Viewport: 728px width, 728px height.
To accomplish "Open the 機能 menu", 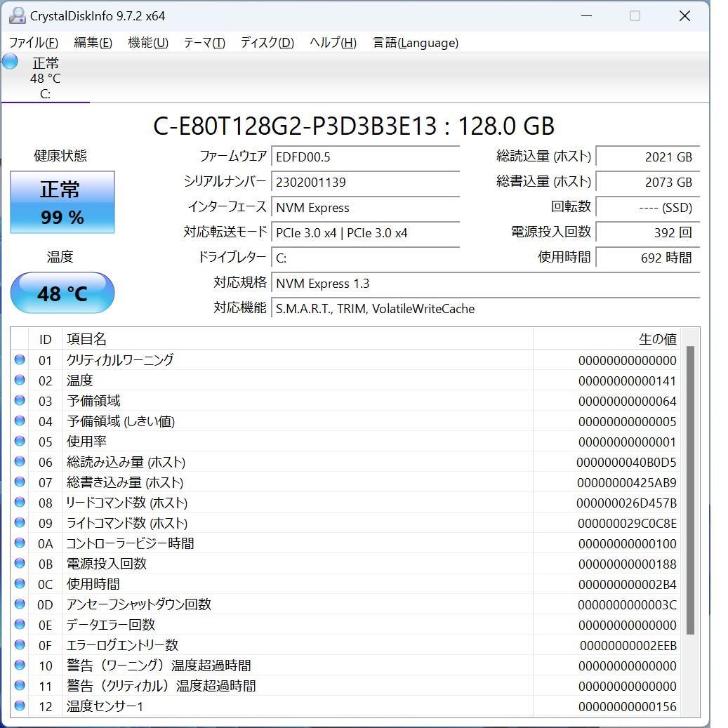I will (147, 43).
